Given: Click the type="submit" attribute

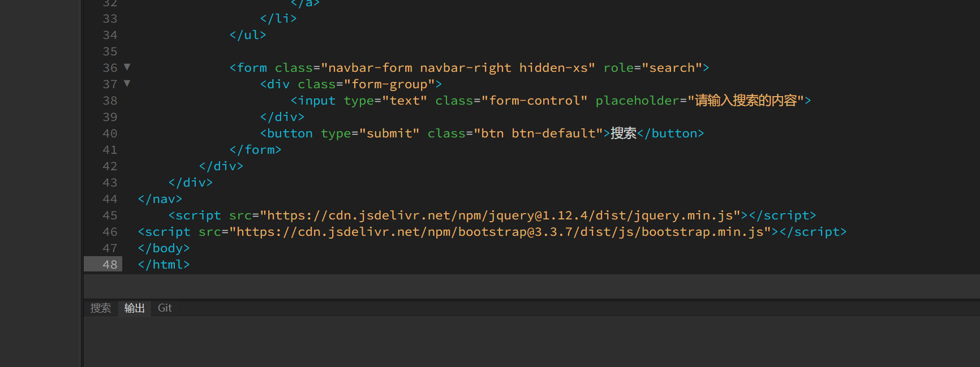Looking at the screenshot, I should tap(370, 133).
